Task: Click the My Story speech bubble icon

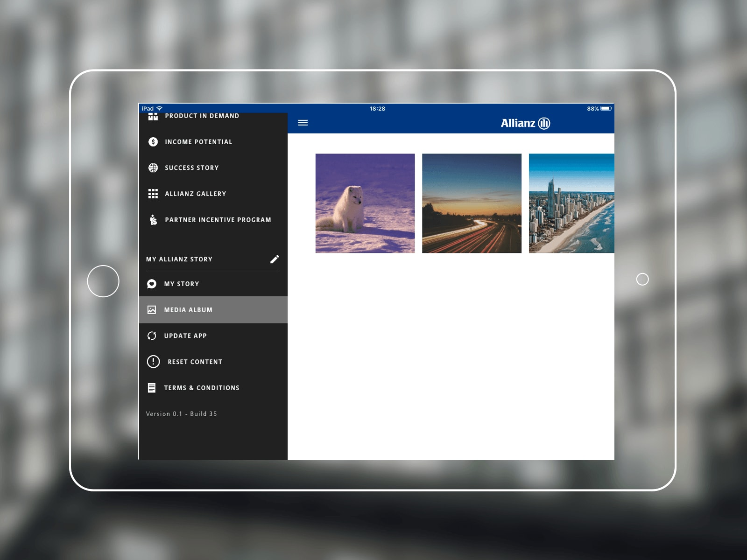Action: 152,284
